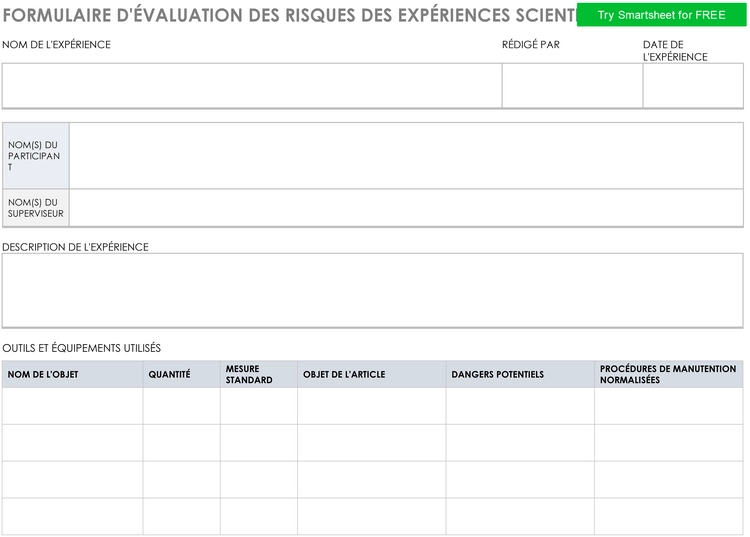Click the Try Smartsheet for FREE button
Image resolution: width=750 pixels, height=537 pixels.
click(x=662, y=15)
